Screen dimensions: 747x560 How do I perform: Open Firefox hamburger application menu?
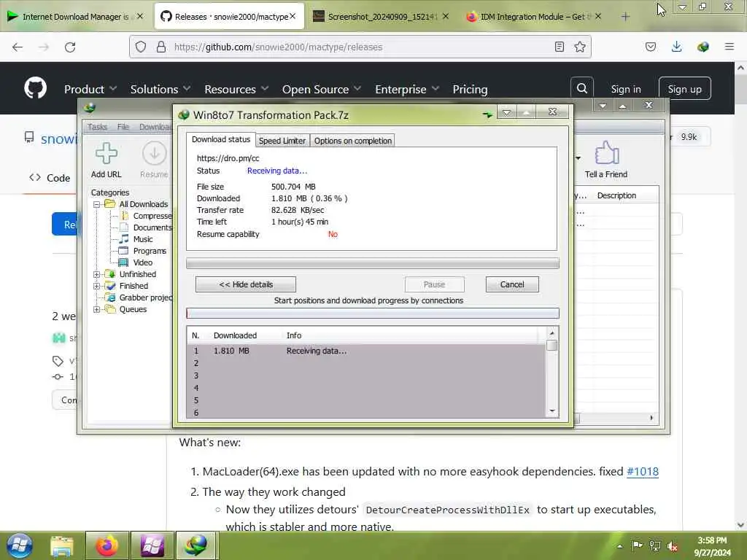click(x=729, y=47)
